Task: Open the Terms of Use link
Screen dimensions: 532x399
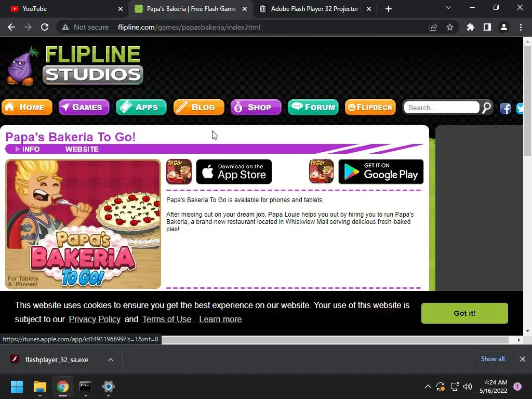Action: pos(167,320)
